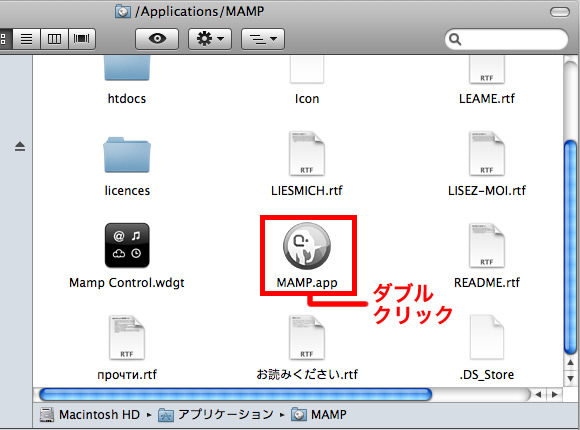Click the "お読みください.rtf" file name label
The image size is (580, 430).
307,375
